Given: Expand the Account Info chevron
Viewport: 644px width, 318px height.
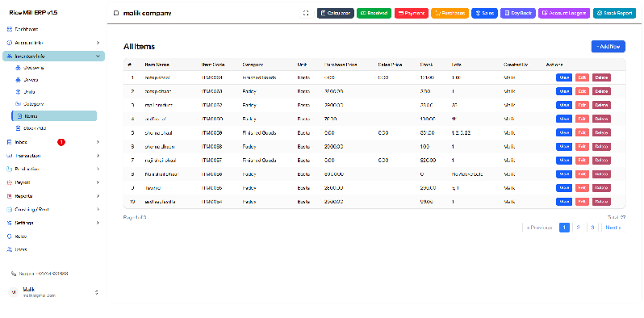Looking at the screenshot, I should click(x=98, y=43).
